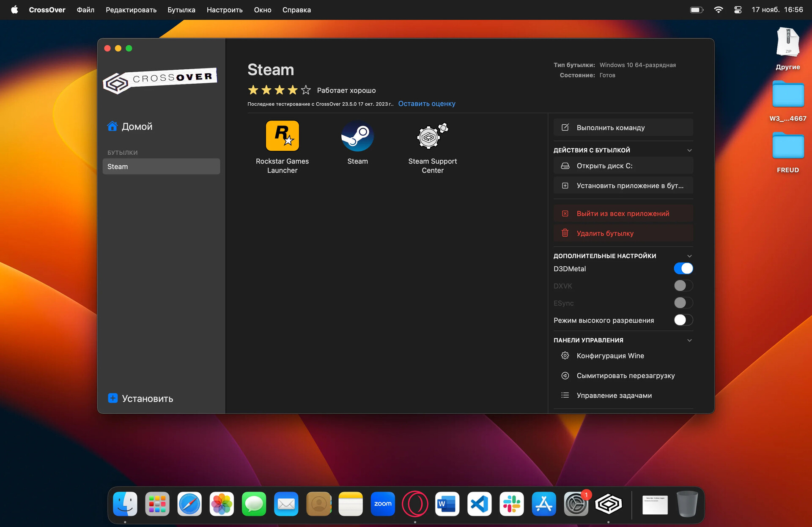
Task: Open Finder from the Dock
Action: pyautogui.click(x=125, y=504)
